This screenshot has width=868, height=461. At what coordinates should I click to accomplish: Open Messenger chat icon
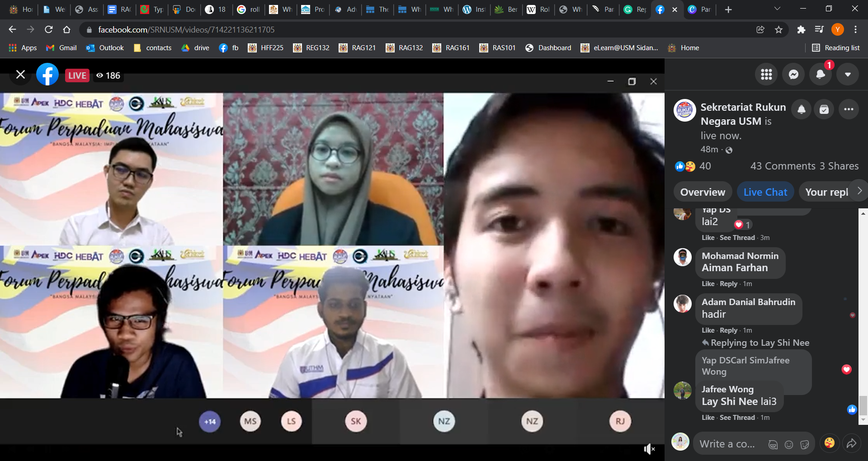(x=793, y=74)
